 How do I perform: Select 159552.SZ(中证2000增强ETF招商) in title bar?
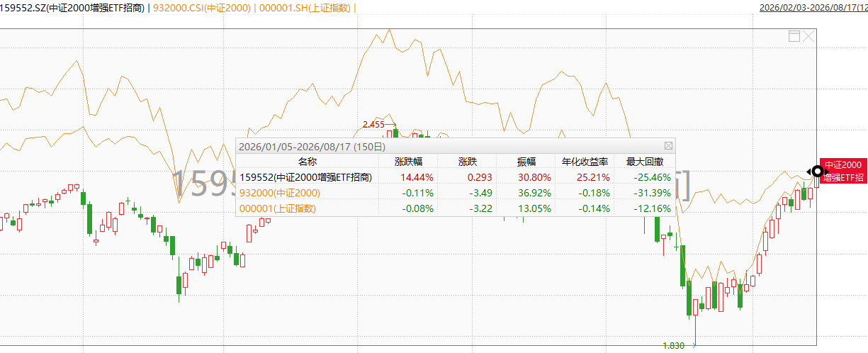click(x=73, y=8)
